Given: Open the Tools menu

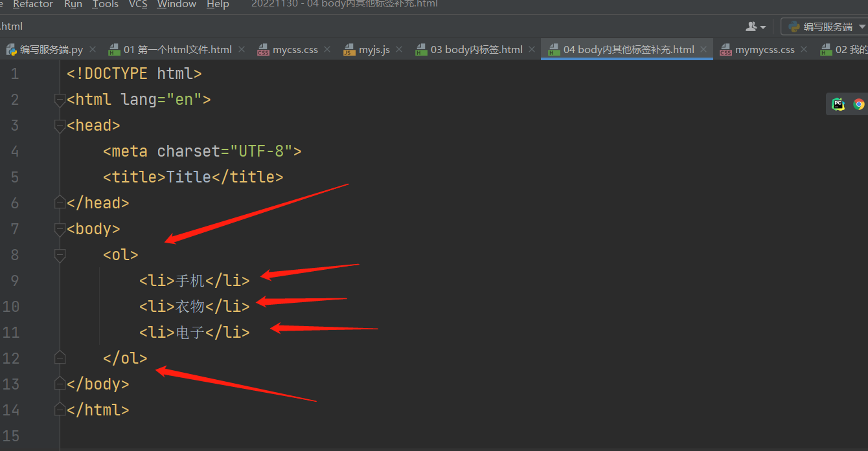Looking at the screenshot, I should tap(105, 4).
